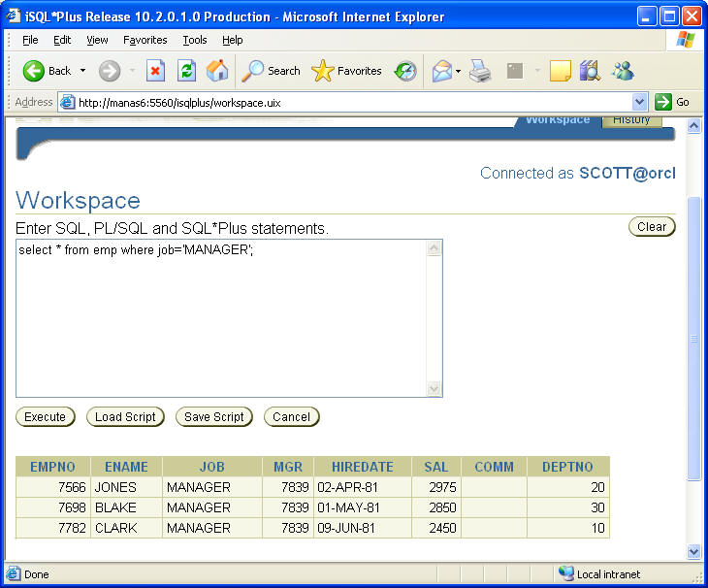The height and width of the screenshot is (588, 708).
Task: Go to the Home page icon
Action: tap(217, 71)
